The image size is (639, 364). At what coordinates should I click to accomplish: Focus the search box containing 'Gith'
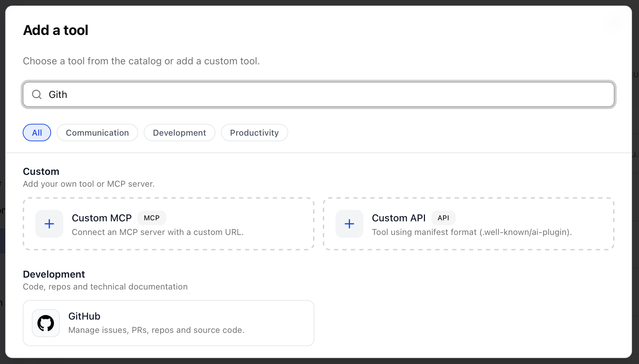click(319, 94)
